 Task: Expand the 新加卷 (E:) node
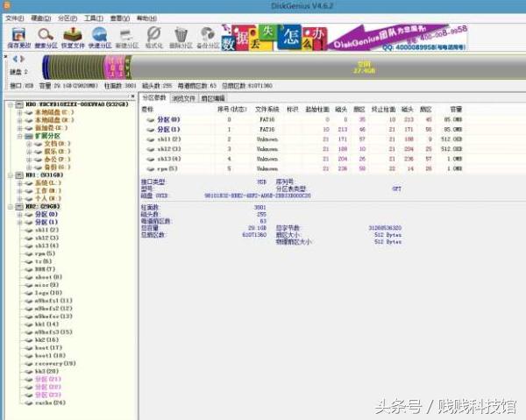(19, 128)
